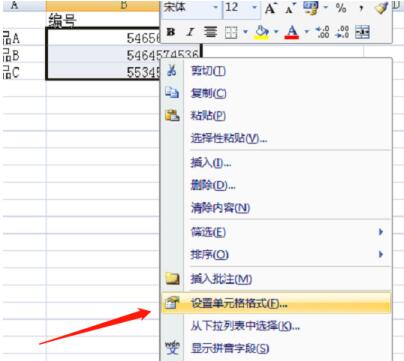The height and width of the screenshot is (361, 404).
Task: Choose 剪切(T) from context menu
Action: tap(276, 71)
